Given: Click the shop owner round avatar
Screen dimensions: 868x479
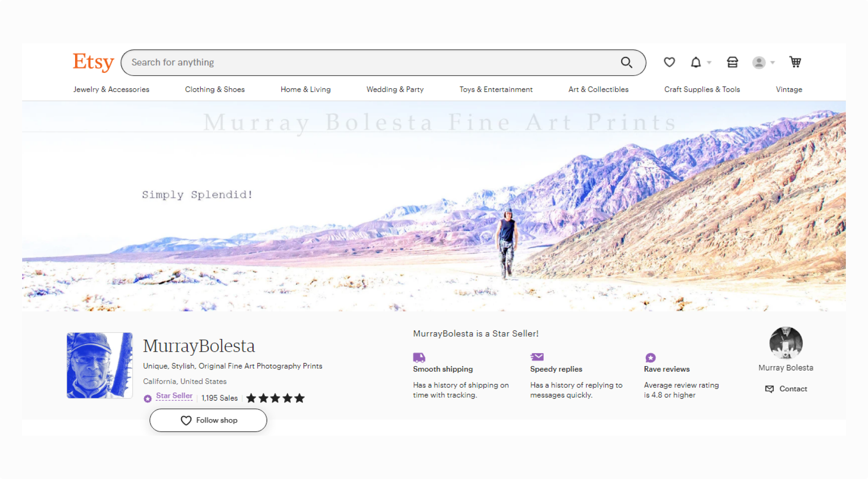Looking at the screenshot, I should point(786,343).
